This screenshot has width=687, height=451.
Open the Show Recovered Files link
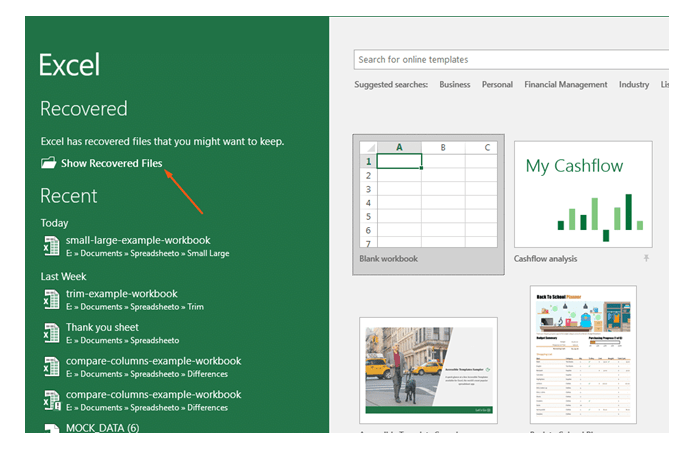pyautogui.click(x=111, y=163)
